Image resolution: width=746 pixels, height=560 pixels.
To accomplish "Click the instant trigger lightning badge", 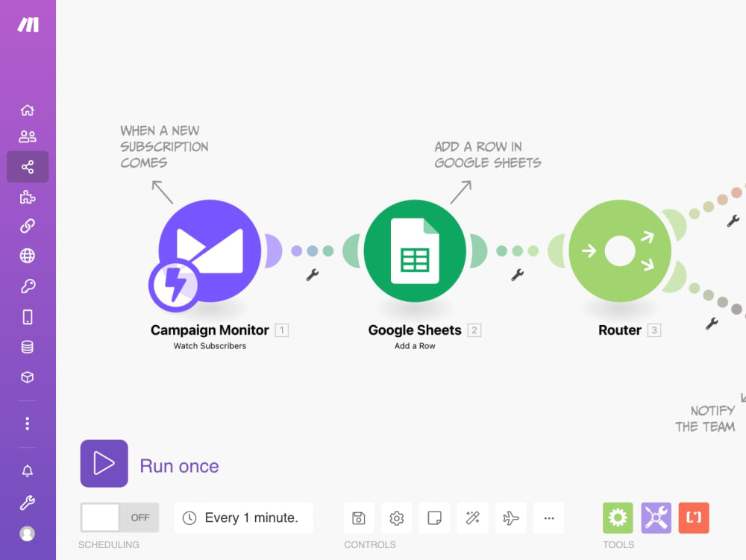I will coord(175,286).
